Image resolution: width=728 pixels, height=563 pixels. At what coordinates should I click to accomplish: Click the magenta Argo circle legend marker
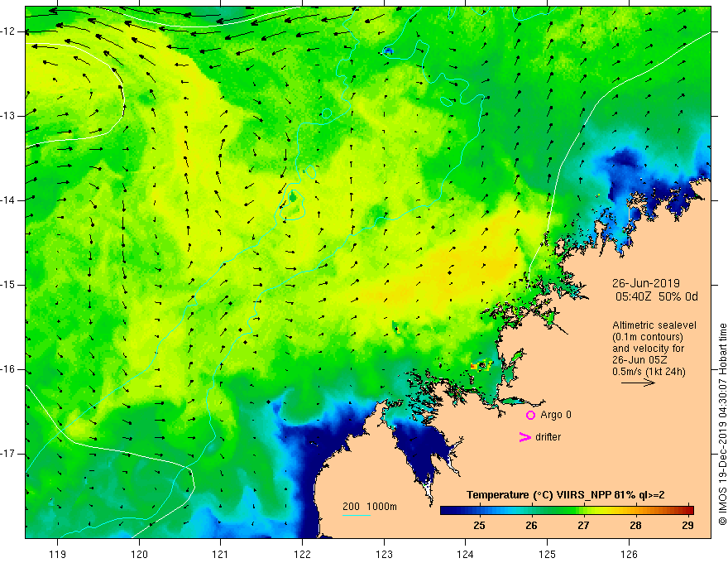point(530,416)
